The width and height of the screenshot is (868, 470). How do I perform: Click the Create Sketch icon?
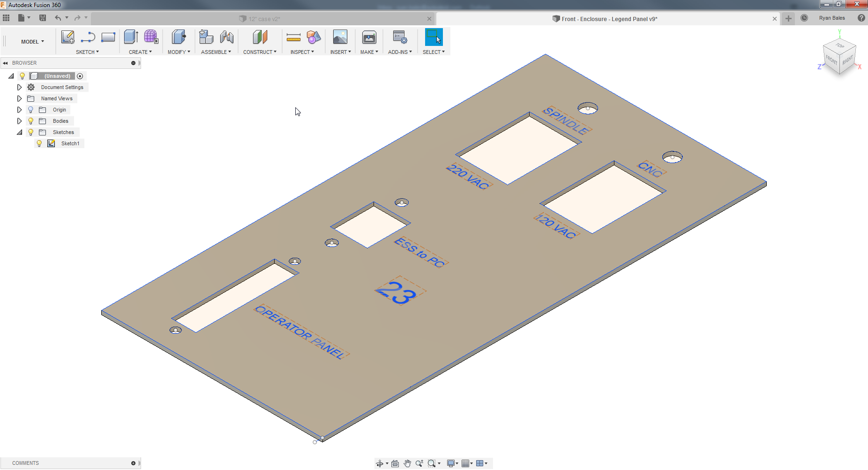pyautogui.click(x=68, y=37)
